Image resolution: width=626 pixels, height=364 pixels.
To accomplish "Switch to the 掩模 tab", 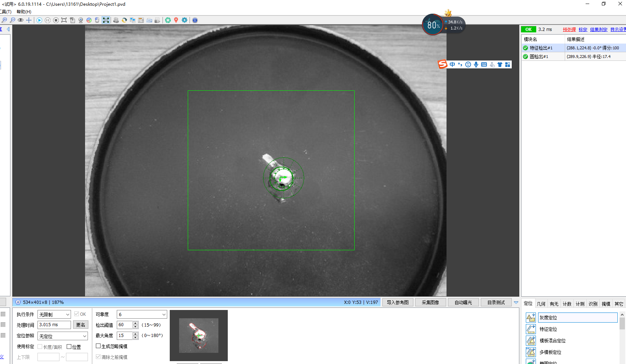I will [x=606, y=304].
